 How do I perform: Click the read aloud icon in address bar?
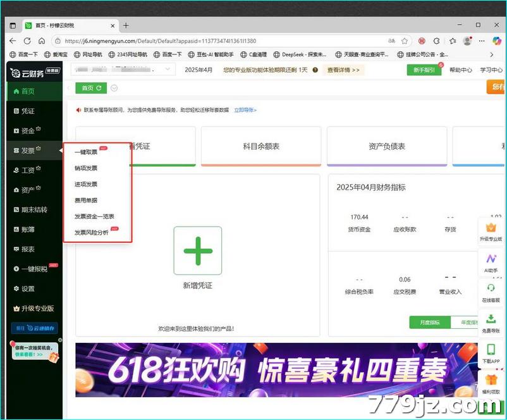click(391, 40)
